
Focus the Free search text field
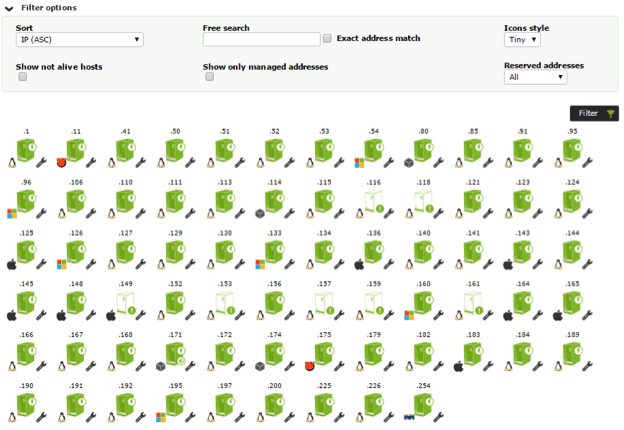261,39
